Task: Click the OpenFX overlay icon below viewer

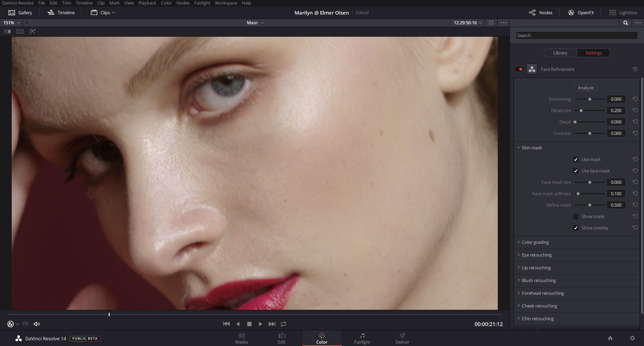Action: (x=11, y=324)
